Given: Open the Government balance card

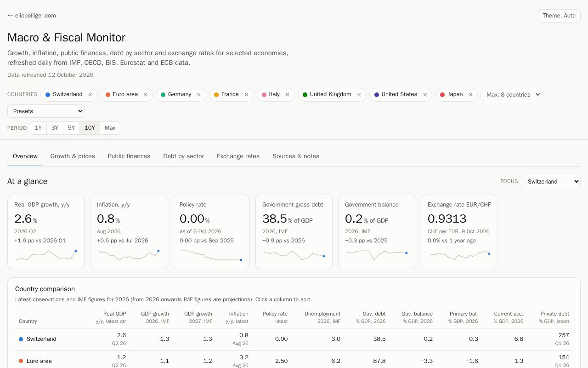Looking at the screenshot, I should (377, 232).
